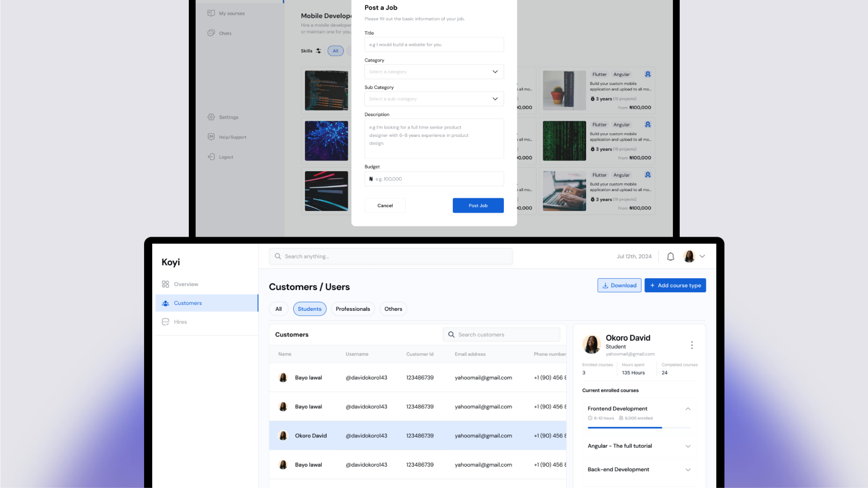Click the Search anything field
The height and width of the screenshot is (488, 868).
click(390, 256)
